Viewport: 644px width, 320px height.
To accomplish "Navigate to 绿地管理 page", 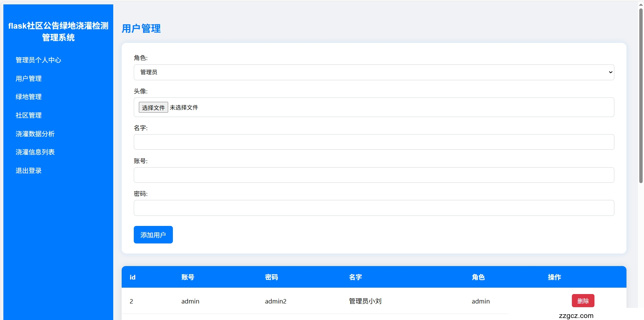I will pyautogui.click(x=29, y=97).
